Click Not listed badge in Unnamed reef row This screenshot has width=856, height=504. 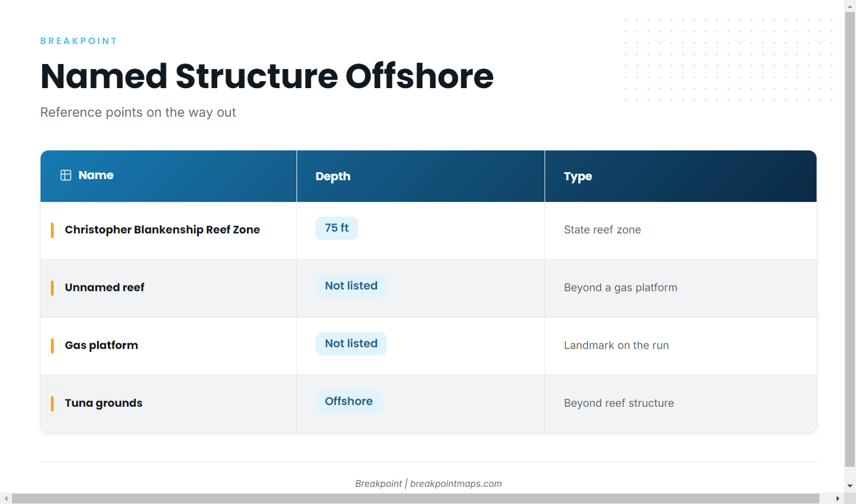(x=351, y=286)
